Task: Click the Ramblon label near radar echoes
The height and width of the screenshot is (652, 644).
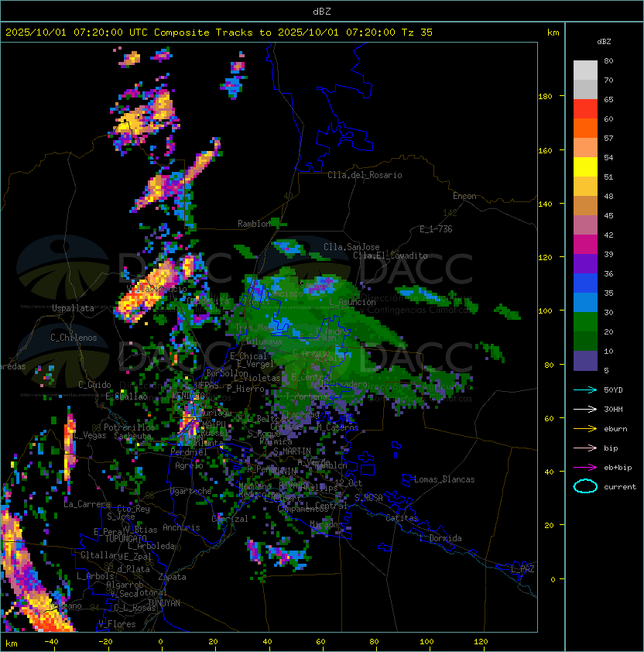Action: point(254,224)
